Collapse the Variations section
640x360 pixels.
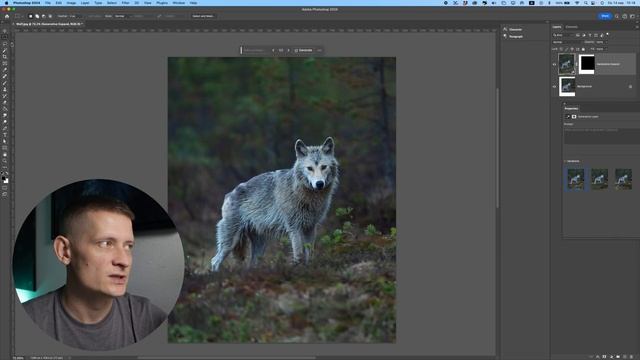[565, 161]
